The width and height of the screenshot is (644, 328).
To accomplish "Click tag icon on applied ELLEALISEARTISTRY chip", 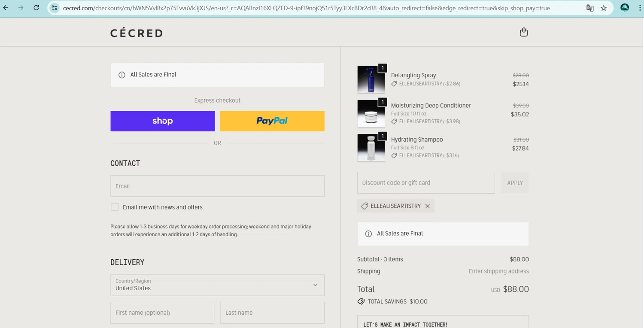I will tap(365, 206).
